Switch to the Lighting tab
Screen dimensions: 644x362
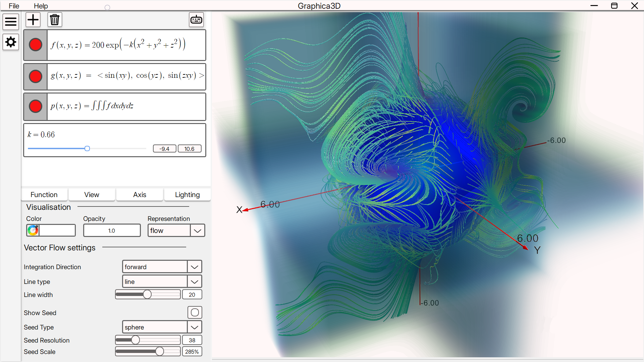pos(187,195)
